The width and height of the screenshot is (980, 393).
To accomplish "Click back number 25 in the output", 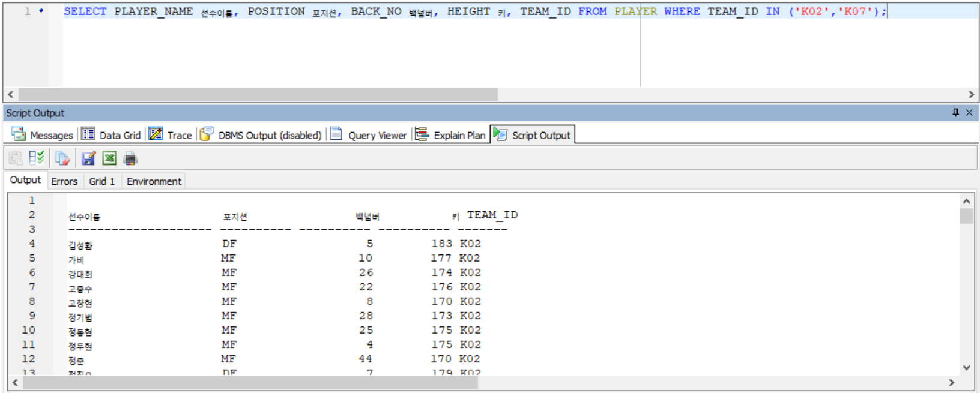I will click(366, 330).
